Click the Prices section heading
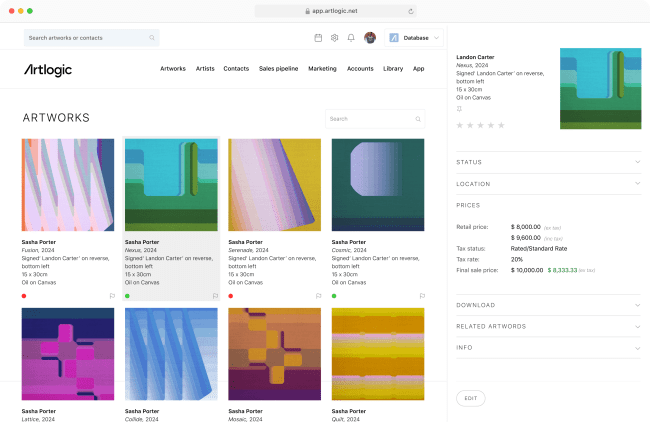 (468, 206)
